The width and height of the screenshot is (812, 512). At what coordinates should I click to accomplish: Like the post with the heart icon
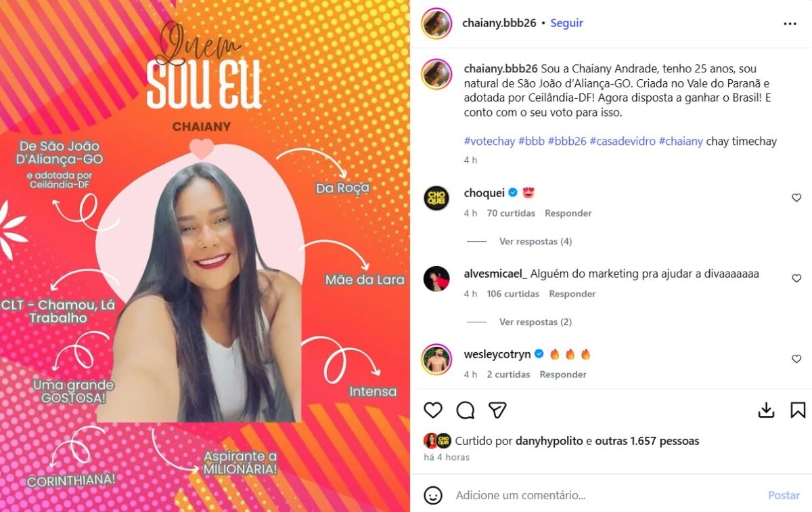(433, 410)
